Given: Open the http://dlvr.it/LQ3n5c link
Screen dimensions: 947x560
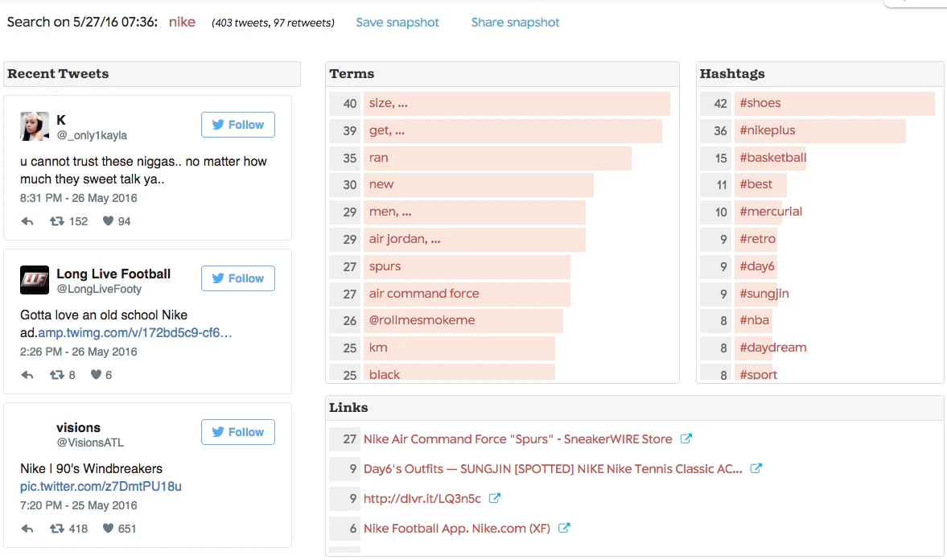Looking at the screenshot, I should click(422, 498).
